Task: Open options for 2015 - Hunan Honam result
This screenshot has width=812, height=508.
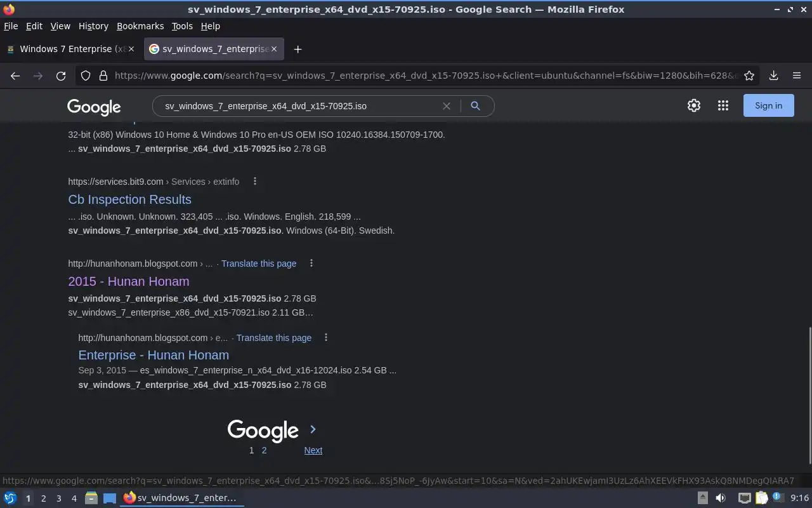Action: pos(311,263)
